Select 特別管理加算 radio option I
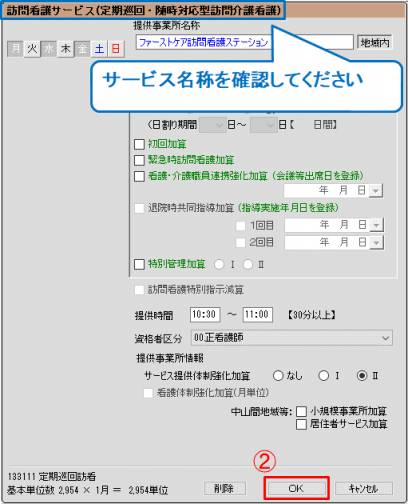408x504 pixels. (219, 265)
